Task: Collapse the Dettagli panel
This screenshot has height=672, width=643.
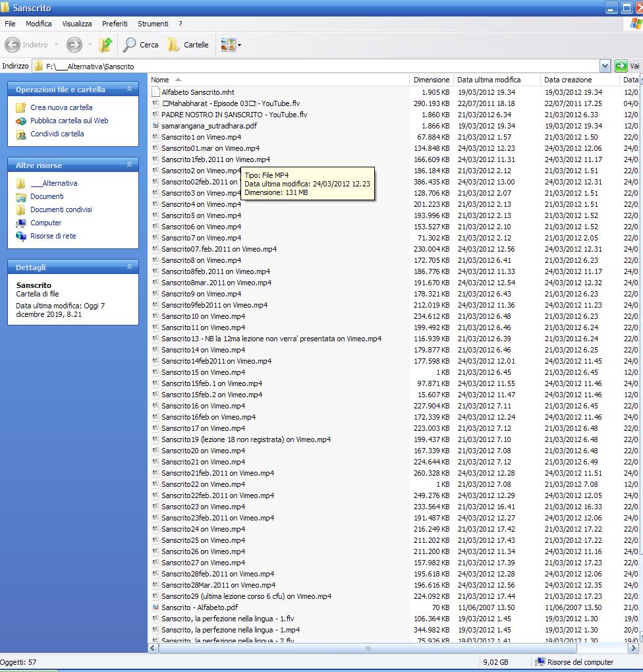Action: tap(129, 267)
